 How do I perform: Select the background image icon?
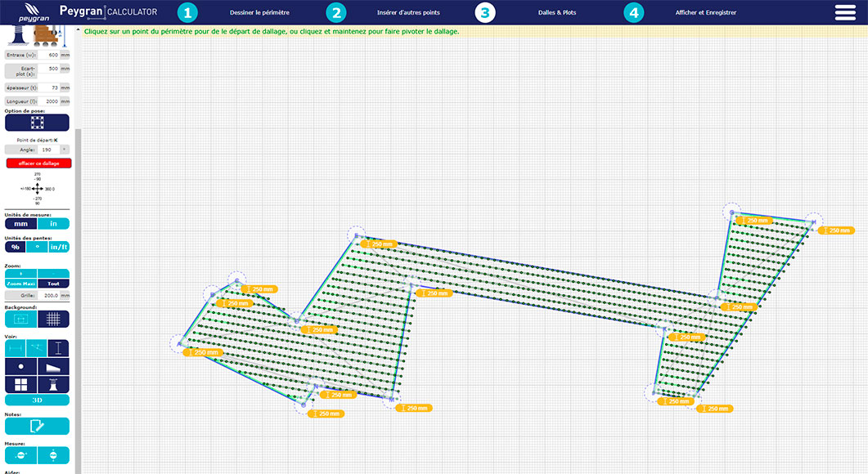pos(21,320)
